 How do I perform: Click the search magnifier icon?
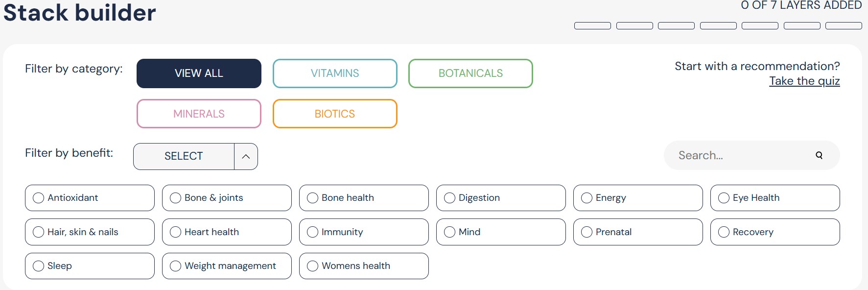(819, 155)
